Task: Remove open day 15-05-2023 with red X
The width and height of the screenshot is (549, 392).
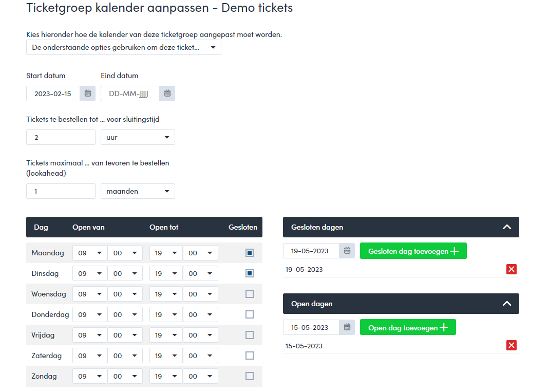Action: click(512, 345)
